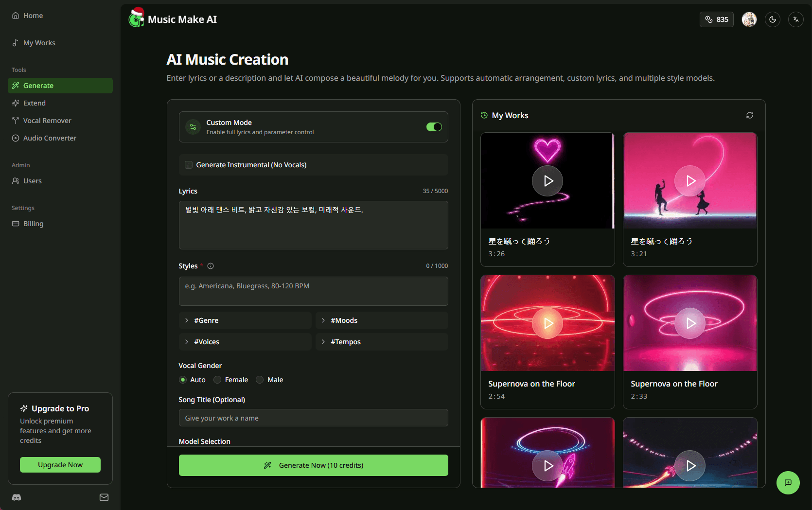Disable Custom Mode

point(433,126)
